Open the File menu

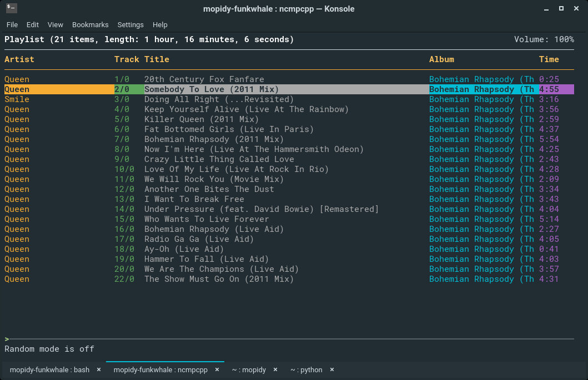click(12, 25)
